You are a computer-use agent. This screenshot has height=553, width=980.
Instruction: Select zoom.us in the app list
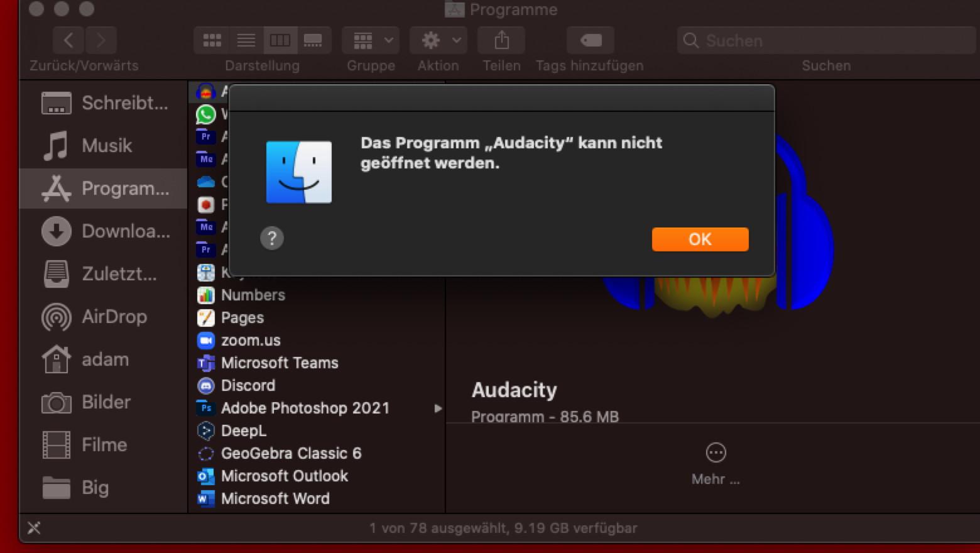[x=317, y=340]
